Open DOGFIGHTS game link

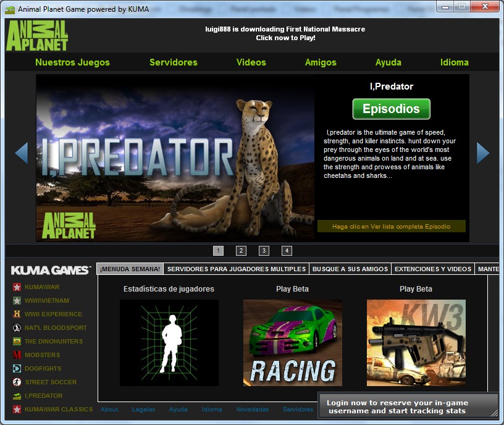tap(43, 368)
